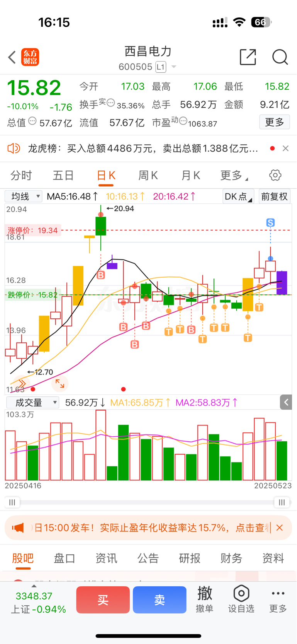
Task: Switch to 公告 tab
Action: tap(148, 558)
